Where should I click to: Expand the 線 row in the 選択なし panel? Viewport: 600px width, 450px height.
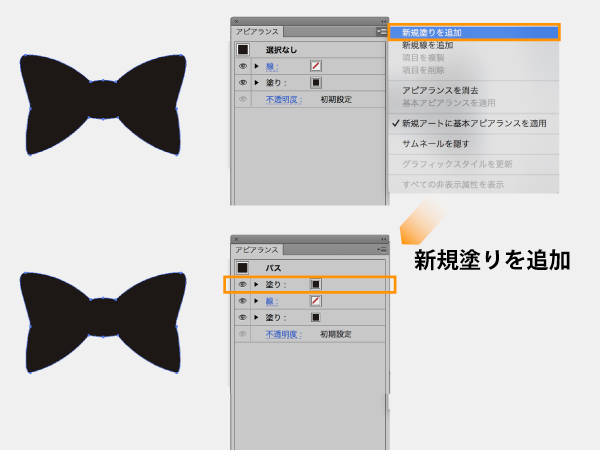click(x=256, y=66)
